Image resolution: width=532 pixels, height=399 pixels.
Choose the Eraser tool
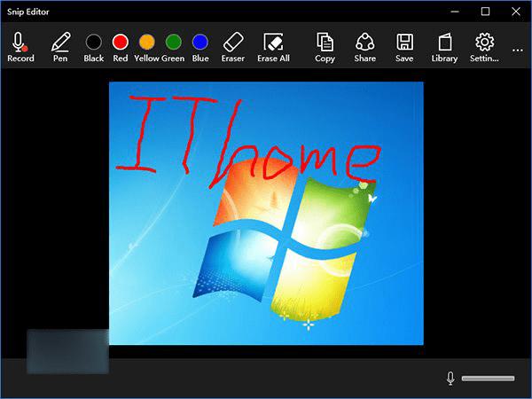click(x=233, y=47)
